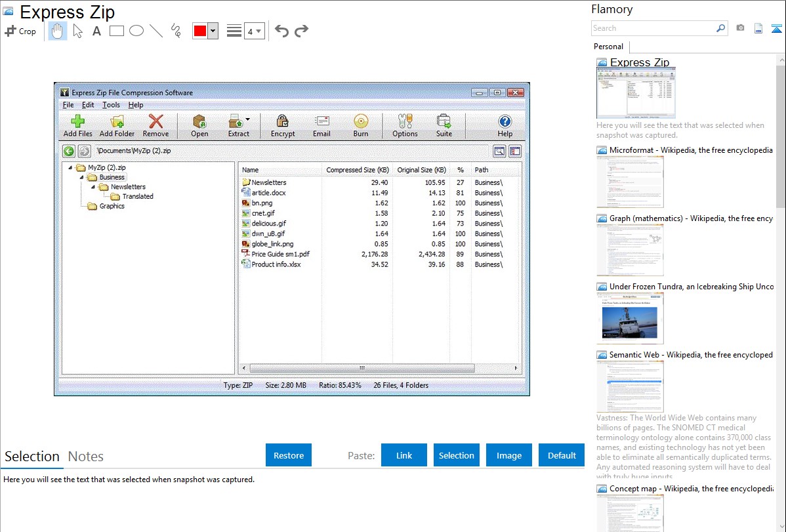Open the color picker dropdown arrow
The image size is (786, 532).
(x=213, y=31)
